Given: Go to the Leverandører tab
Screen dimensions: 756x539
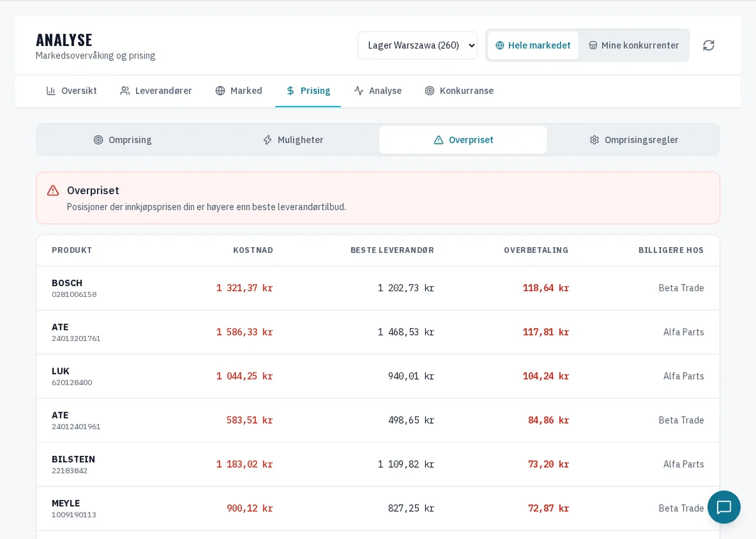Looking at the screenshot, I should [156, 91].
